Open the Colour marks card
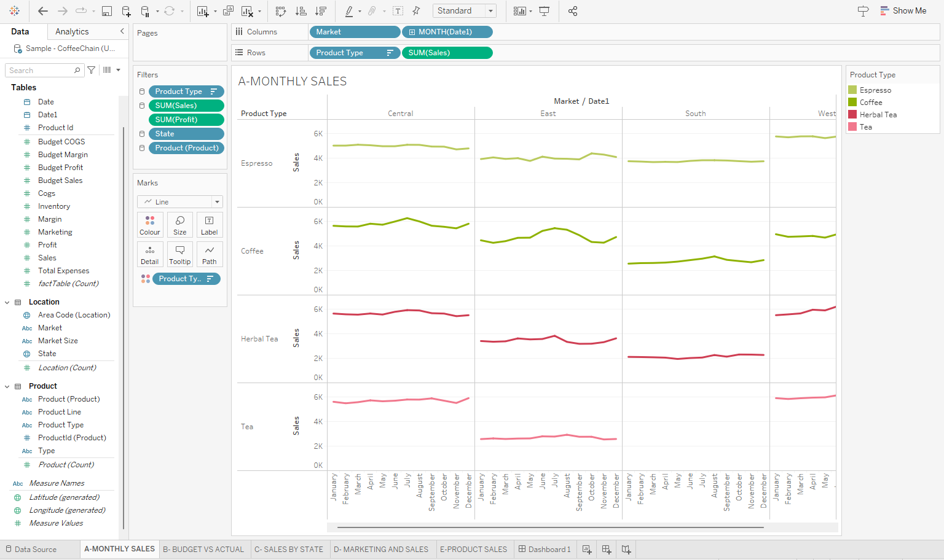The image size is (944, 560). [x=150, y=225]
